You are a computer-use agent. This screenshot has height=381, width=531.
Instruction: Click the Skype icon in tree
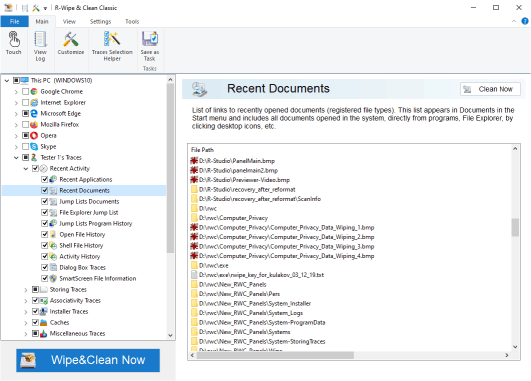[34, 147]
